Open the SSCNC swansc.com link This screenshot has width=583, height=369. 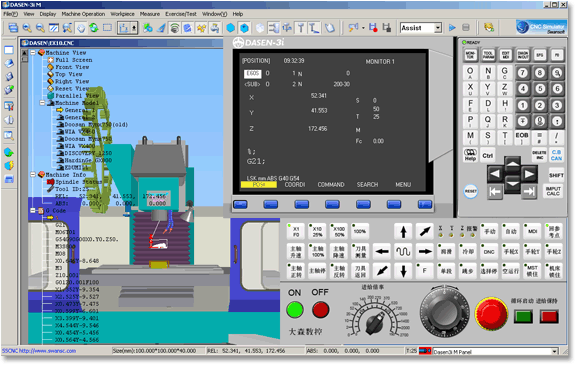(x=39, y=351)
